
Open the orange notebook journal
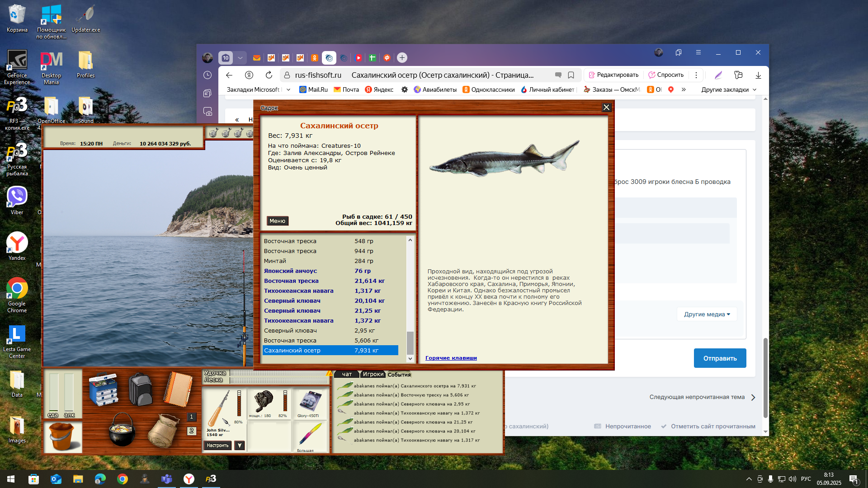pos(178,389)
